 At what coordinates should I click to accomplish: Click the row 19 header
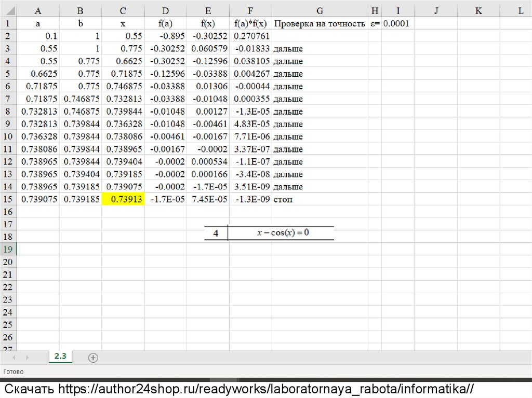pos(8,250)
